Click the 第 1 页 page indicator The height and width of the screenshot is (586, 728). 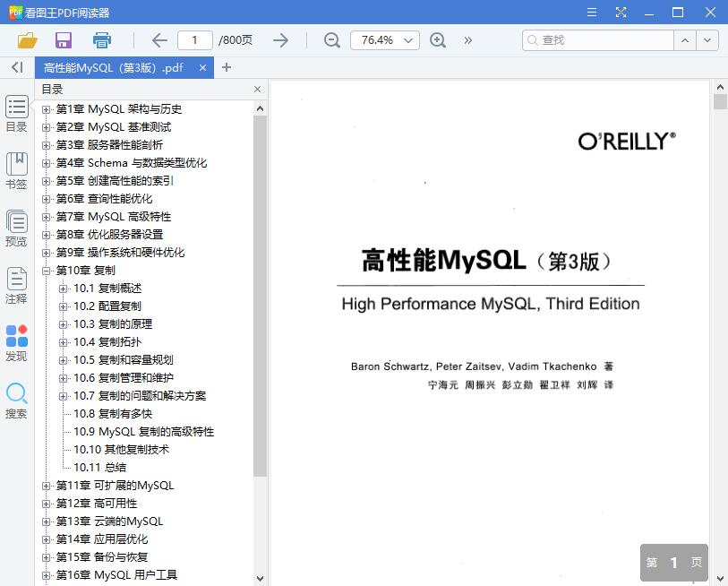point(674,563)
